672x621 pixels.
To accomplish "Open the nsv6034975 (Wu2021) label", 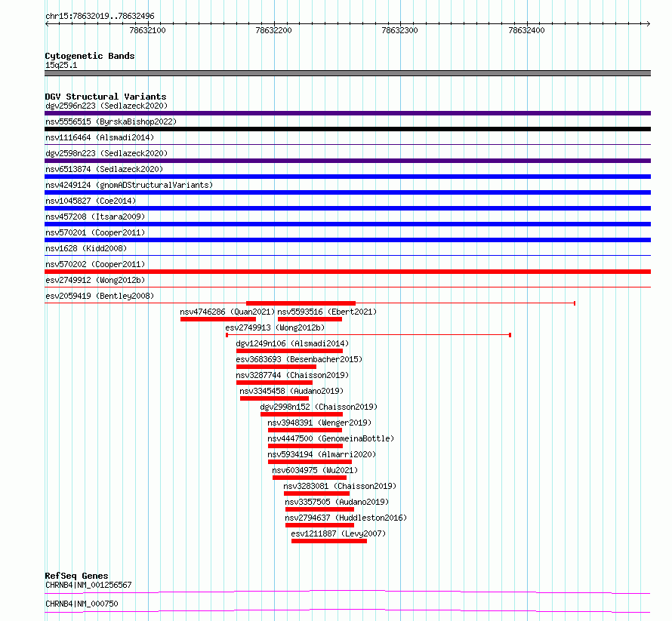I will pos(315,470).
